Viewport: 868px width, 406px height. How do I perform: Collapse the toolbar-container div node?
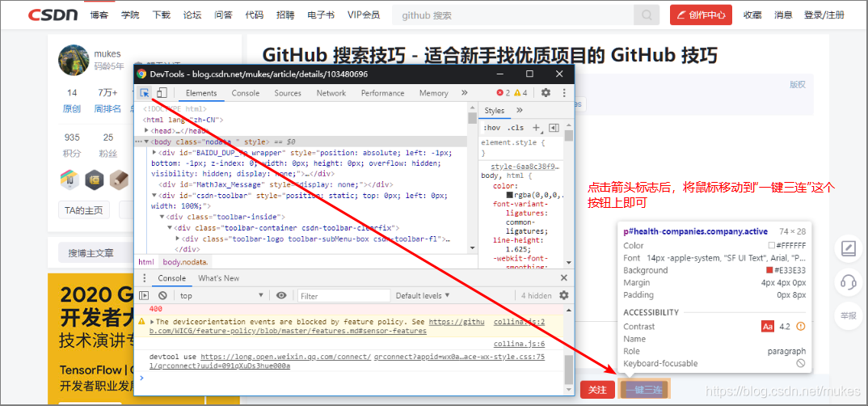tap(170, 227)
